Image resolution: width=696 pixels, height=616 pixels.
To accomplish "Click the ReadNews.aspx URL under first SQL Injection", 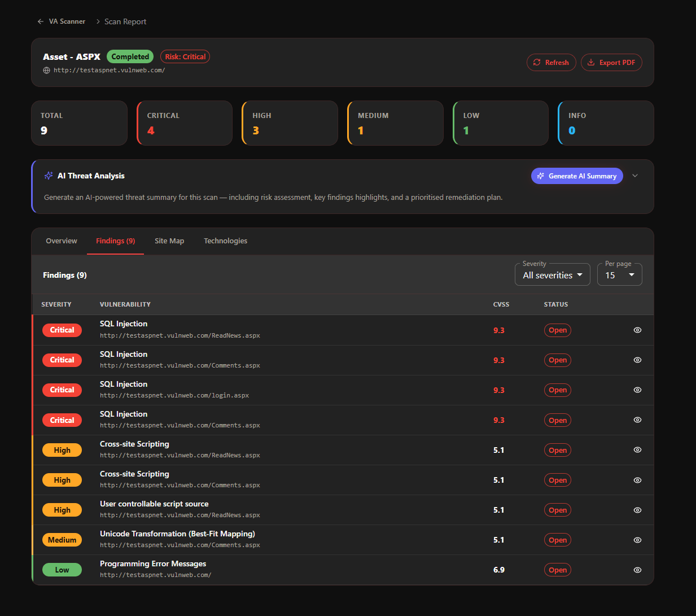I will (x=180, y=335).
